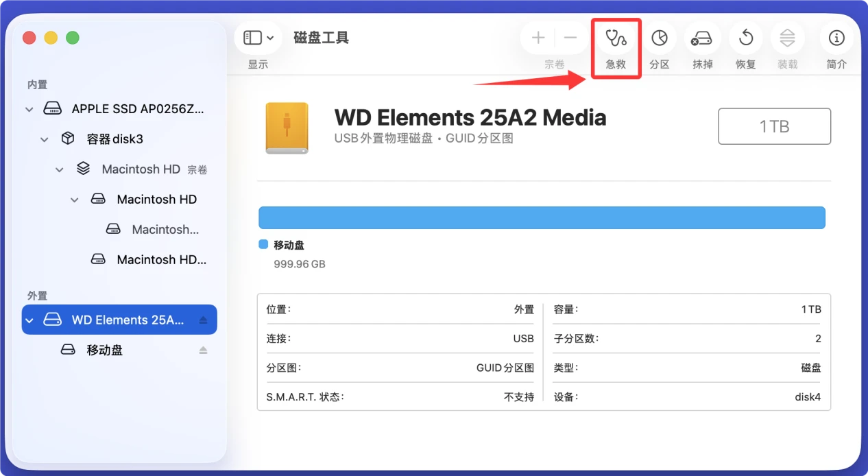Open the view options dropdown chevron

coord(270,38)
